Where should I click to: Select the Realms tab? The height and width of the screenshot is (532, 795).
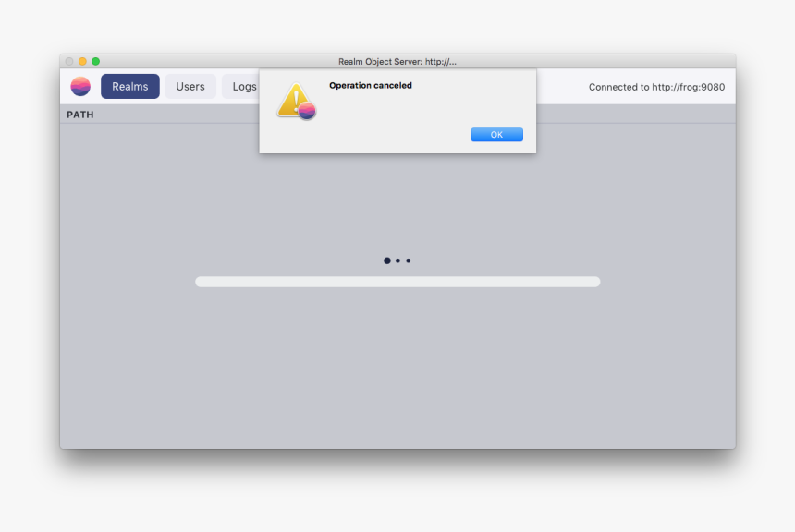coord(129,86)
